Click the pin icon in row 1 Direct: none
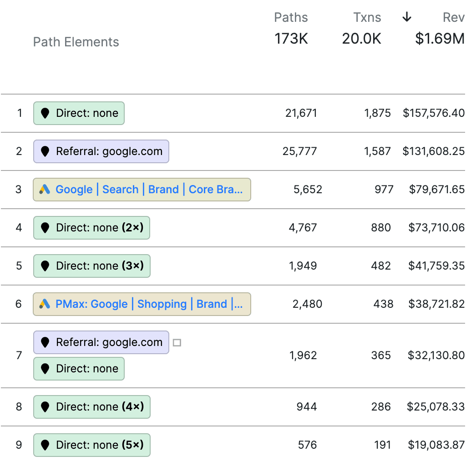 tap(45, 113)
